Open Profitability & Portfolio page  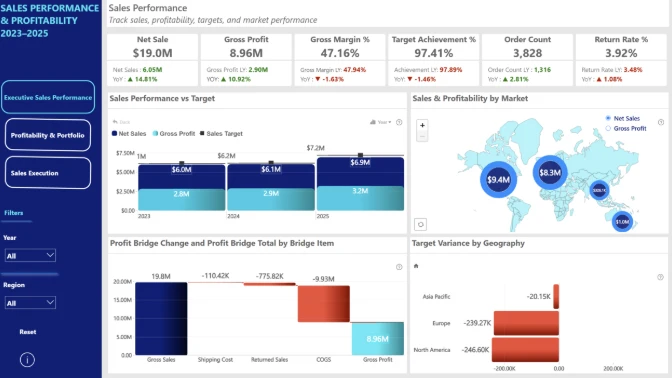point(48,135)
